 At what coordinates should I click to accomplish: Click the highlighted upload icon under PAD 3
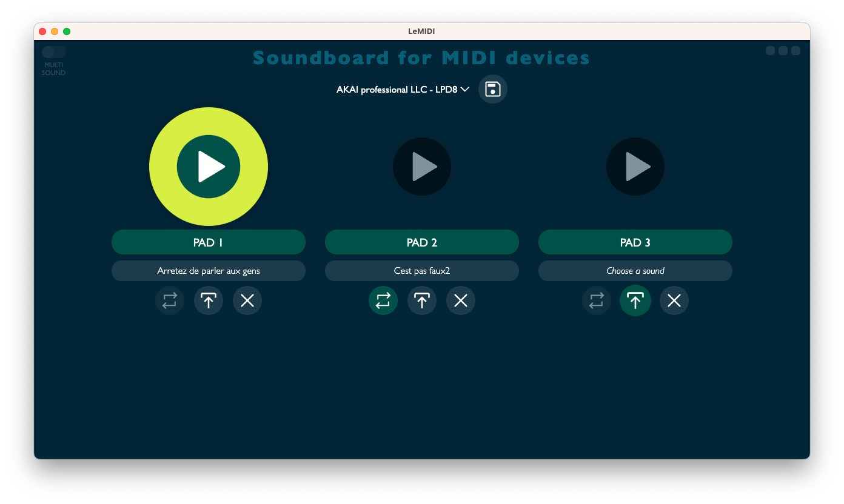pos(635,300)
